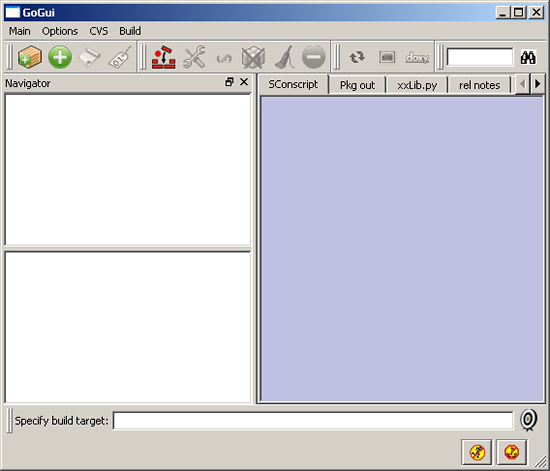Click the refresh arrows icon
This screenshot has width=550, height=471.
(357, 57)
